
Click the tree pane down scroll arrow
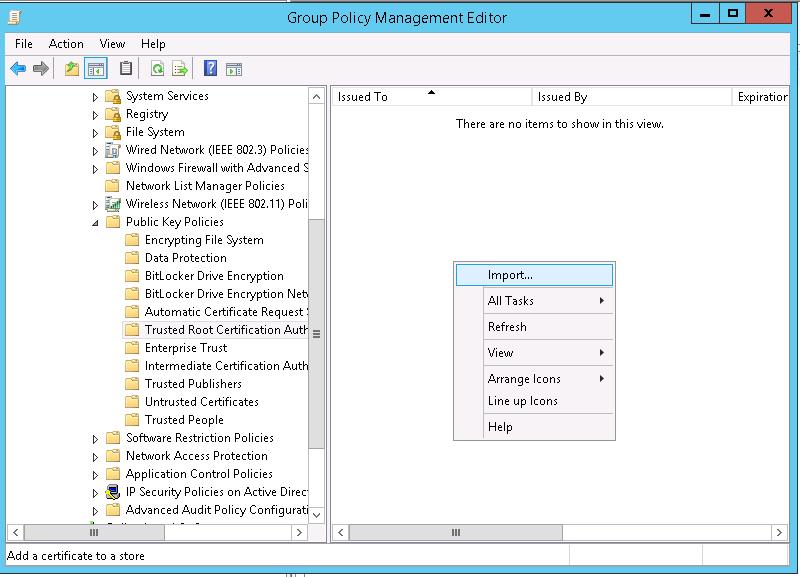pyautogui.click(x=317, y=514)
